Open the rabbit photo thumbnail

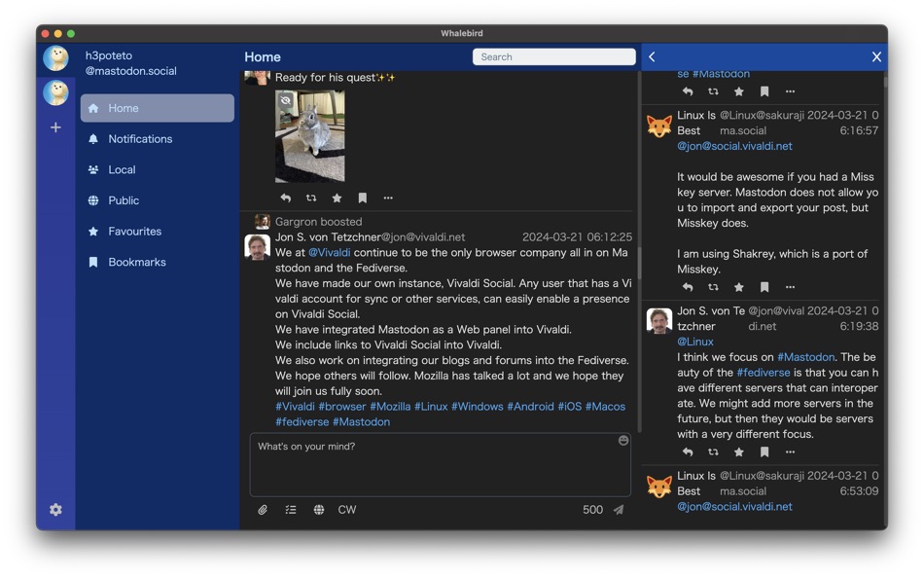click(310, 136)
